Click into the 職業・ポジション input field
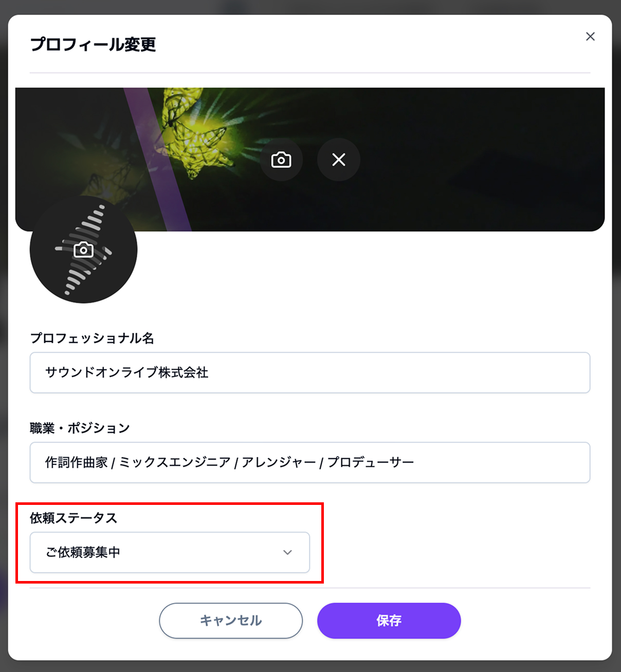621x672 pixels. coord(309,463)
